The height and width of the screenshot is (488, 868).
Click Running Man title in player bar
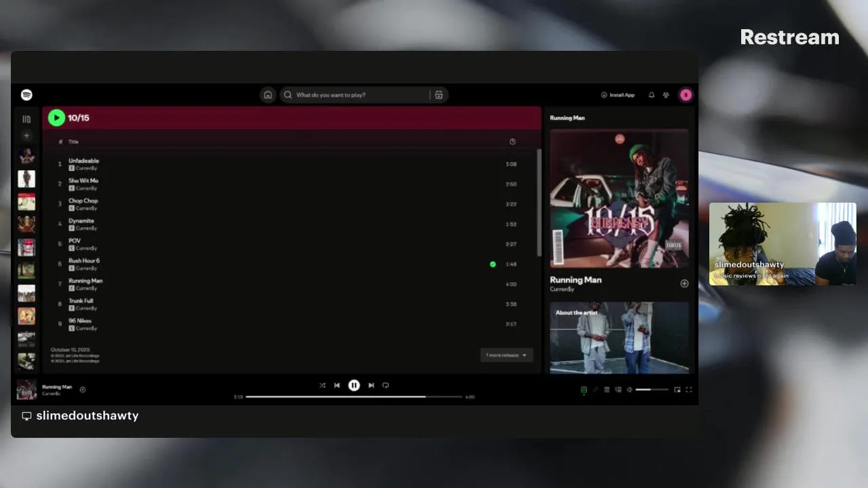click(57, 387)
